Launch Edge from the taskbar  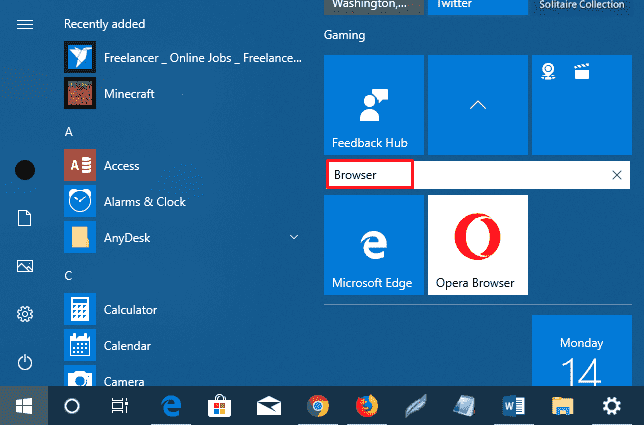[171, 406]
